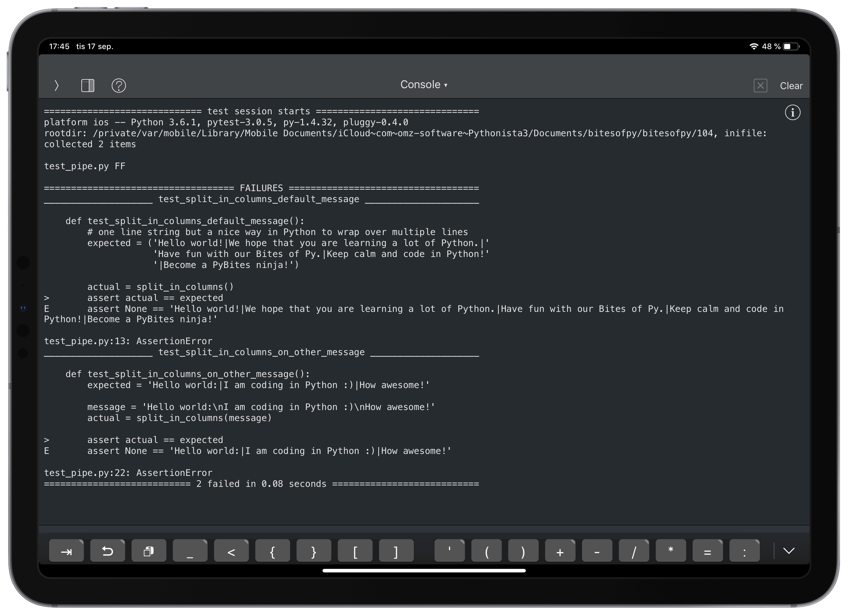Tap the Undo arrow icon

click(107, 550)
